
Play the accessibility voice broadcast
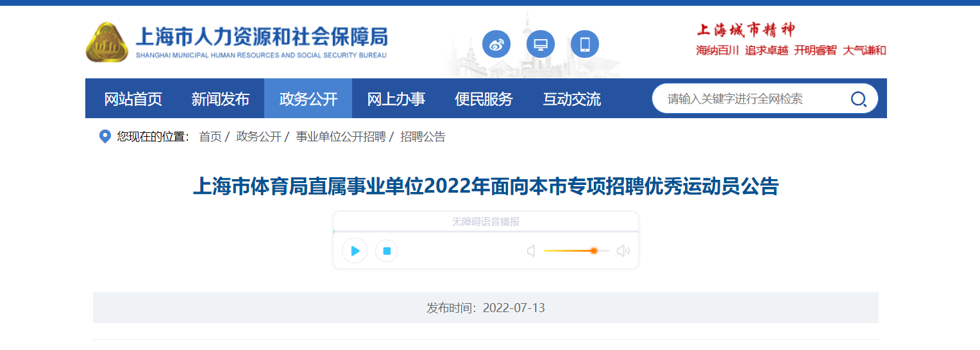[355, 250]
